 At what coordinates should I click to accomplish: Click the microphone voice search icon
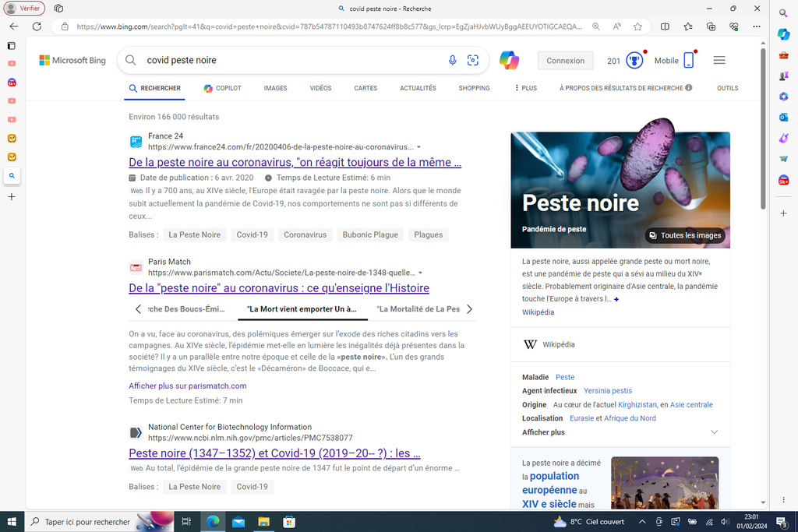[453, 61]
